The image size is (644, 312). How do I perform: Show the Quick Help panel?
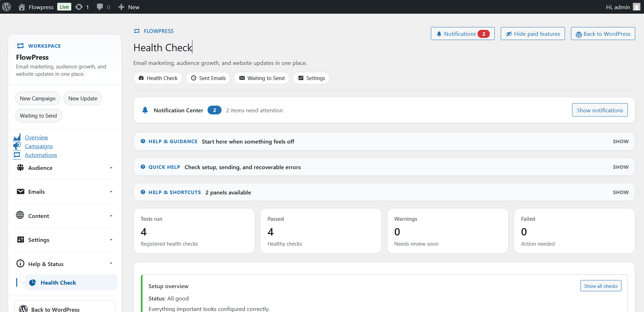pos(620,167)
